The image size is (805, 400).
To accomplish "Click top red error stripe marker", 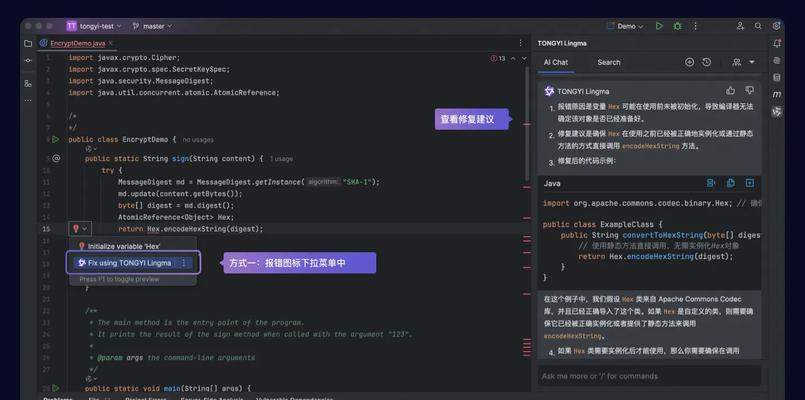I will coord(527,124).
